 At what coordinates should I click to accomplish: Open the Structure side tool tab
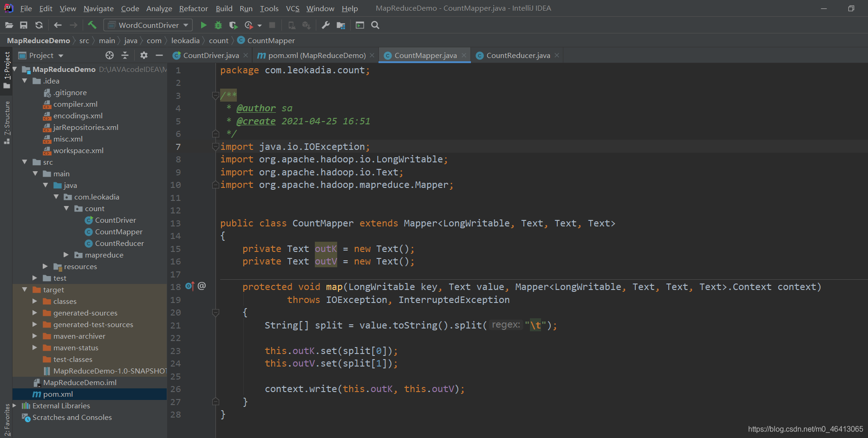point(7,122)
